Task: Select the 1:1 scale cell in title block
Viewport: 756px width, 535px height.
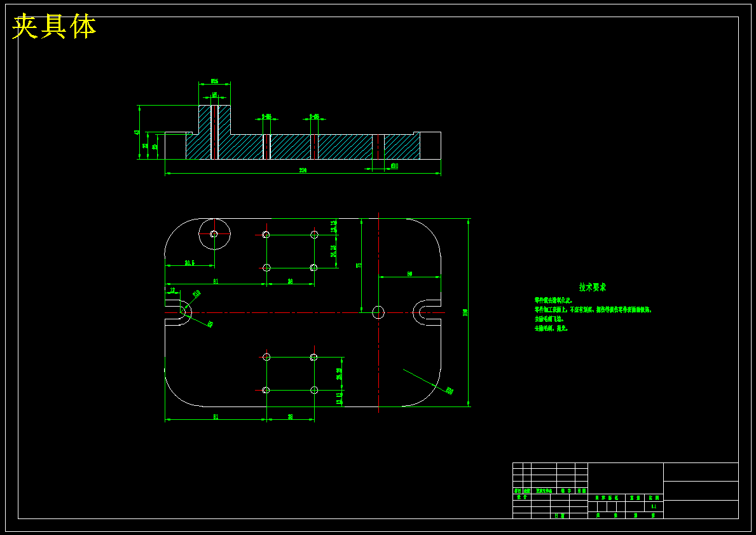Action: [x=654, y=506]
